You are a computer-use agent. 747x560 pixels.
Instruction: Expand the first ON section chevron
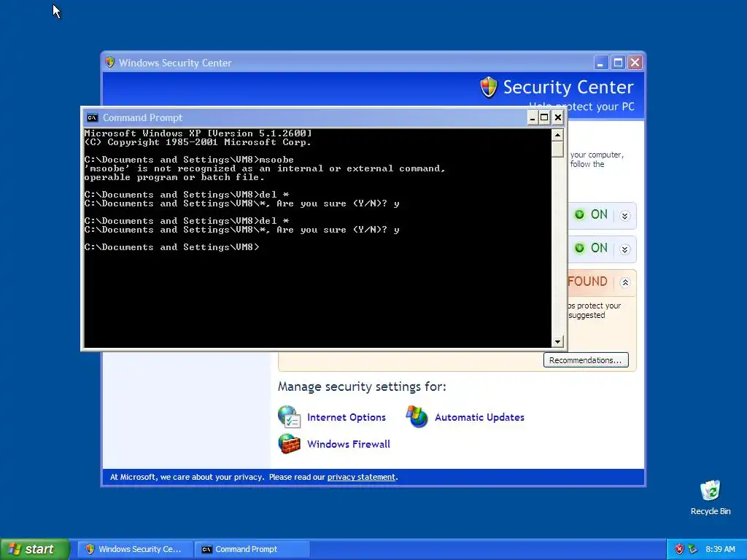(625, 216)
